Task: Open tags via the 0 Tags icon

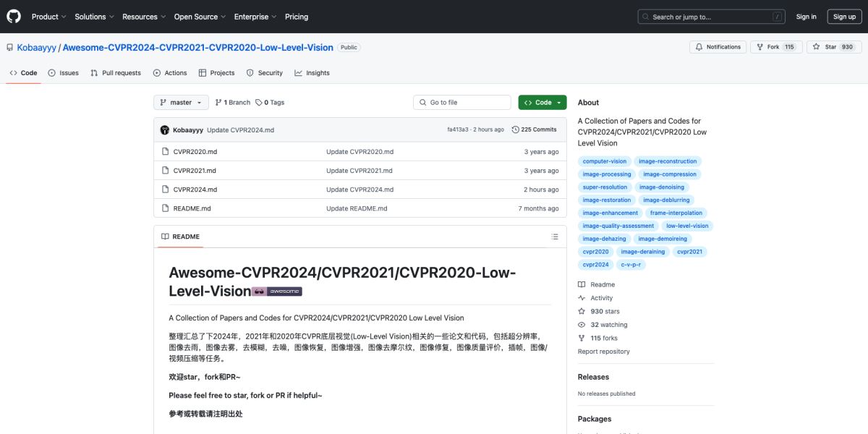Action: tap(258, 102)
